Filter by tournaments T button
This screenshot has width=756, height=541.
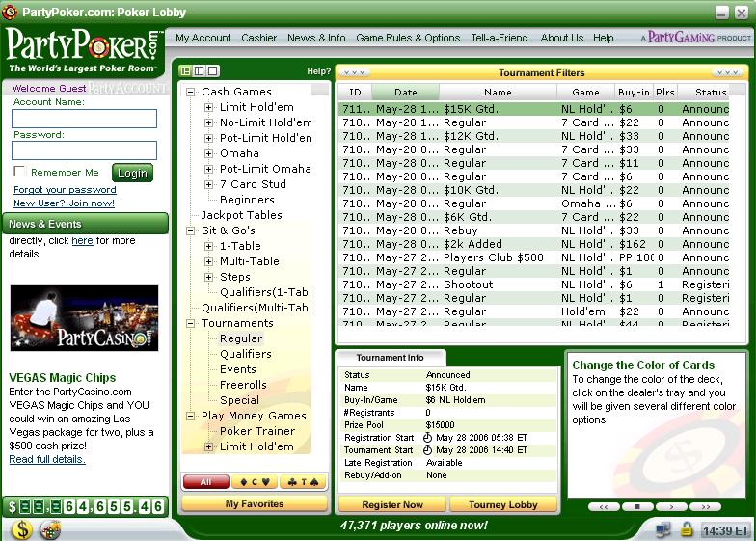303,482
